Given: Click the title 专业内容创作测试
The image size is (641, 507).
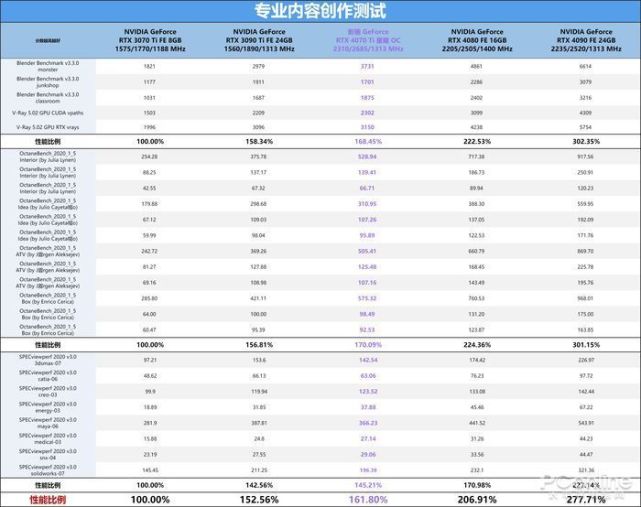Looking at the screenshot, I should tap(320, 11).
